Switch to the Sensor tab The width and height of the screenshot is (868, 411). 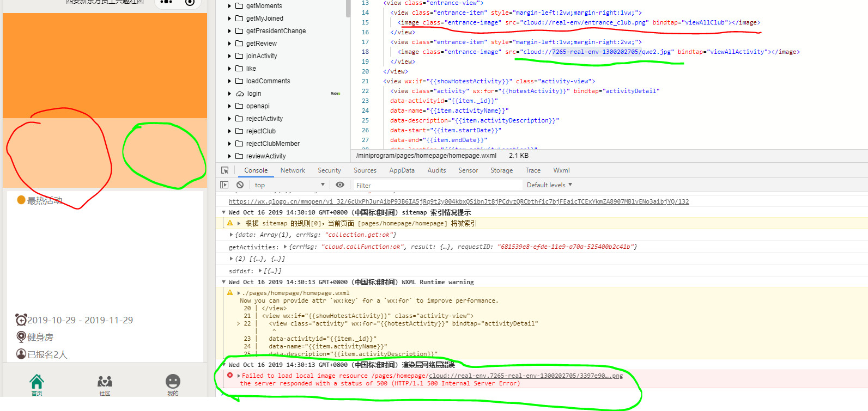click(x=468, y=170)
